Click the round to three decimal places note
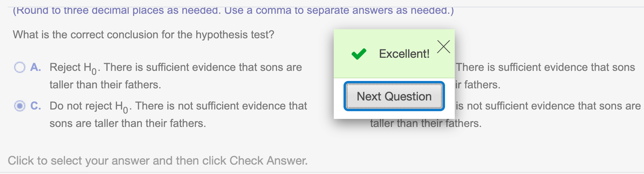 [x=233, y=10]
